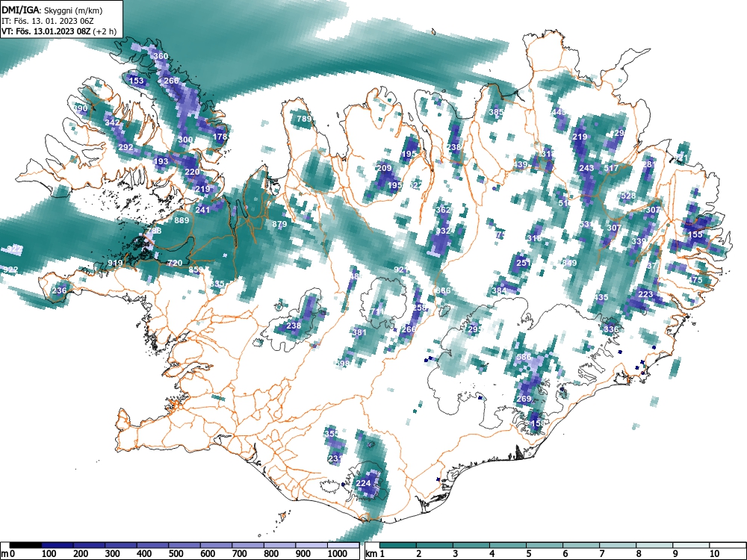Click the visibility value '269' on the map
747x560 pixels.
pyautogui.click(x=524, y=399)
